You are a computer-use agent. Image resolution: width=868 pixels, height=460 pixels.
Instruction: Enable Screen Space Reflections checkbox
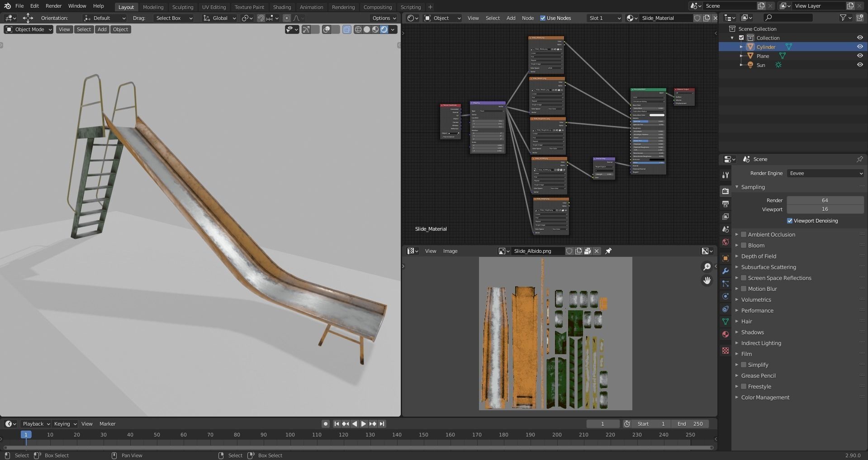point(744,278)
